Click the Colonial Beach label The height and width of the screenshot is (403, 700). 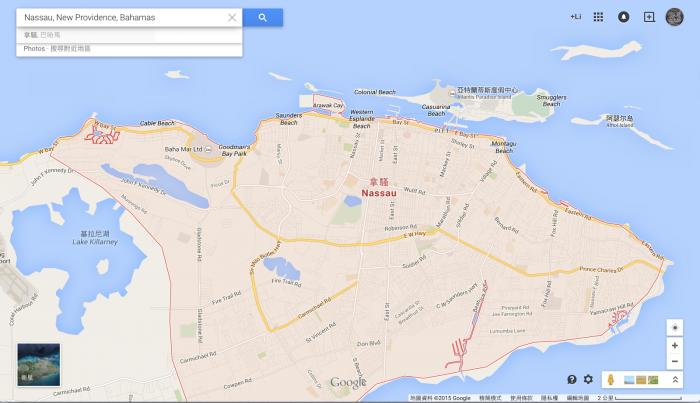coord(375,92)
